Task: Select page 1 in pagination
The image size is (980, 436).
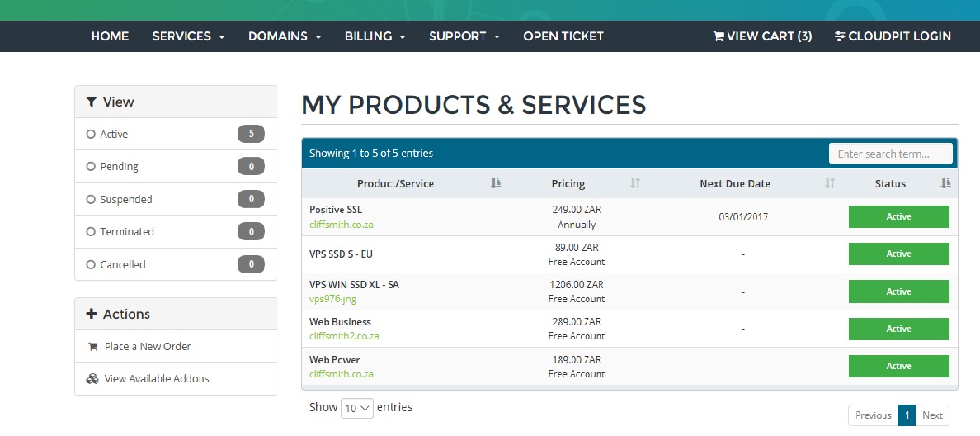Action: 907,415
